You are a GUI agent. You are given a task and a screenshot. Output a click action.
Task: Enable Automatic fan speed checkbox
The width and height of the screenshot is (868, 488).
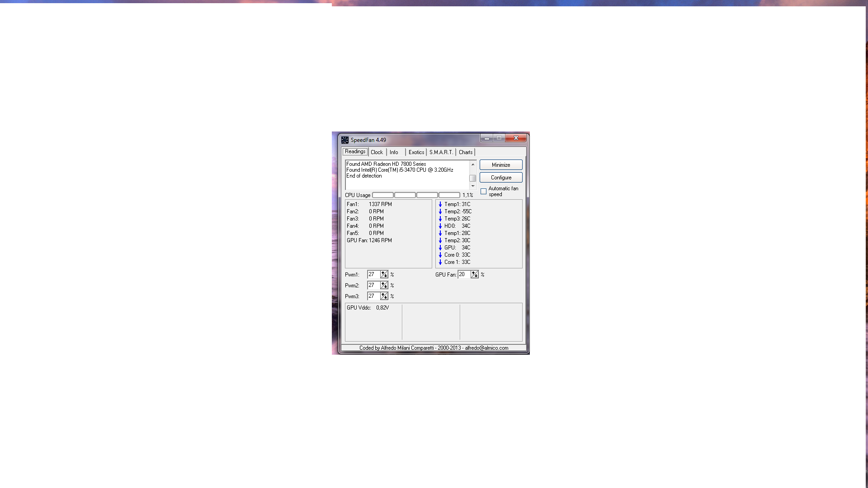[484, 192]
